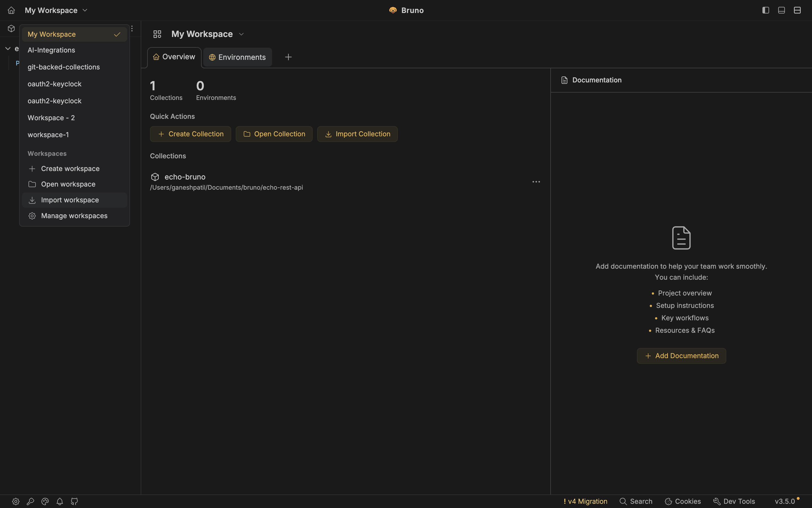
Task: Select My Workspace in the dropdown list
Action: pyautogui.click(x=74, y=34)
